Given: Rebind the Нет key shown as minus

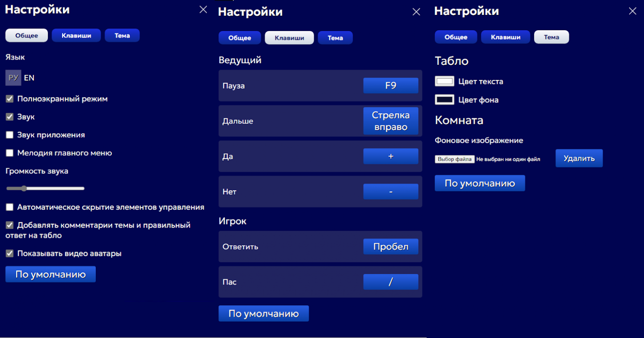Looking at the screenshot, I should pos(391,192).
